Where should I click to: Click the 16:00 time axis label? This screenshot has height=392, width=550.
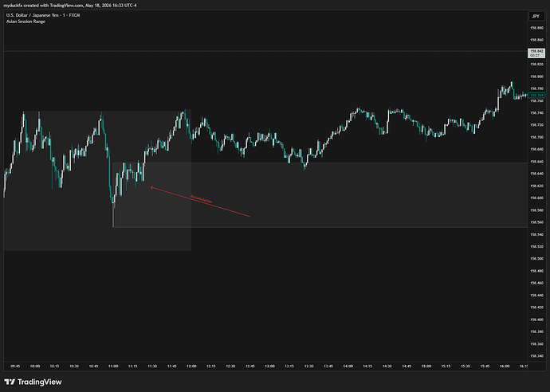click(505, 366)
